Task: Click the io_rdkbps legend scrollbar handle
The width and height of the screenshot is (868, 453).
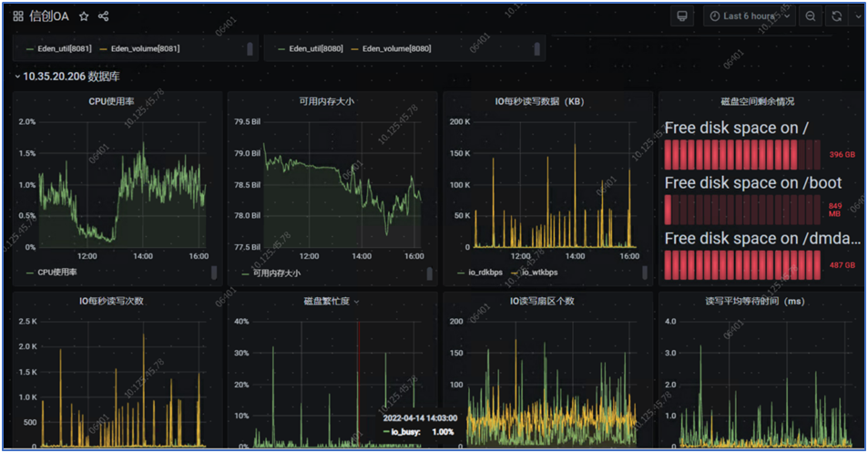Action: point(644,273)
